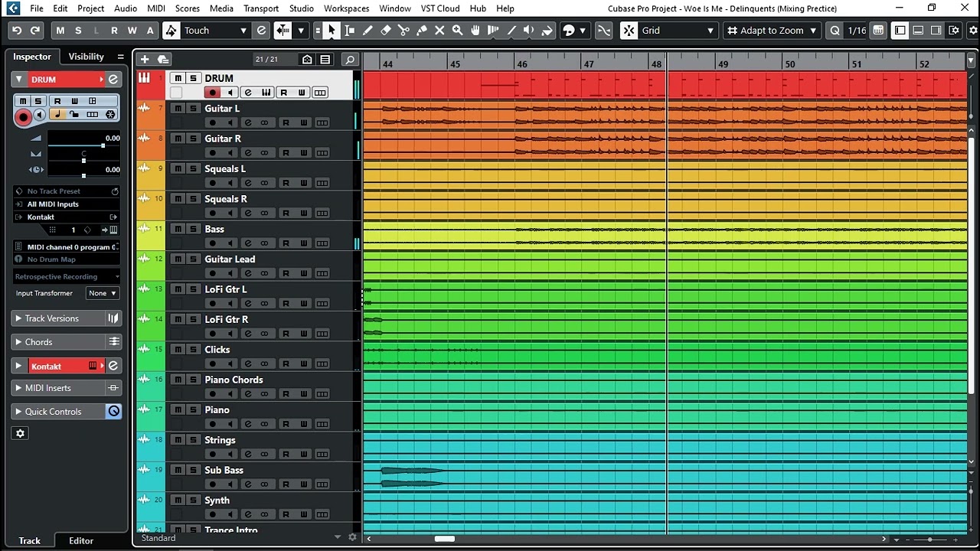The height and width of the screenshot is (551, 980).
Task: Open the track presets icon beside Add Track
Action: pos(163,59)
